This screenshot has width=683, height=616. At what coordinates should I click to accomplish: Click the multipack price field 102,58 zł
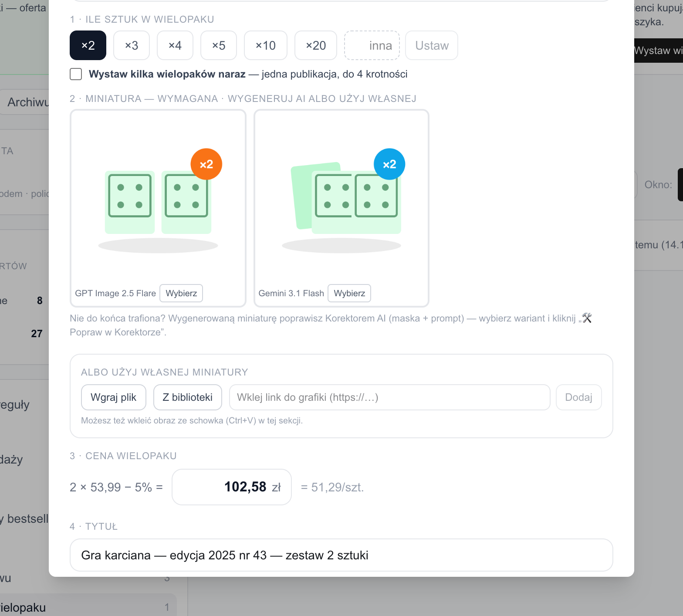pyautogui.click(x=232, y=487)
